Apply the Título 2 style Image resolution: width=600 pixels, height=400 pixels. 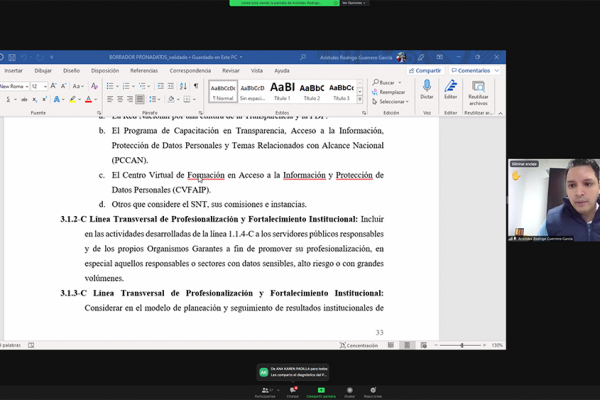312,92
